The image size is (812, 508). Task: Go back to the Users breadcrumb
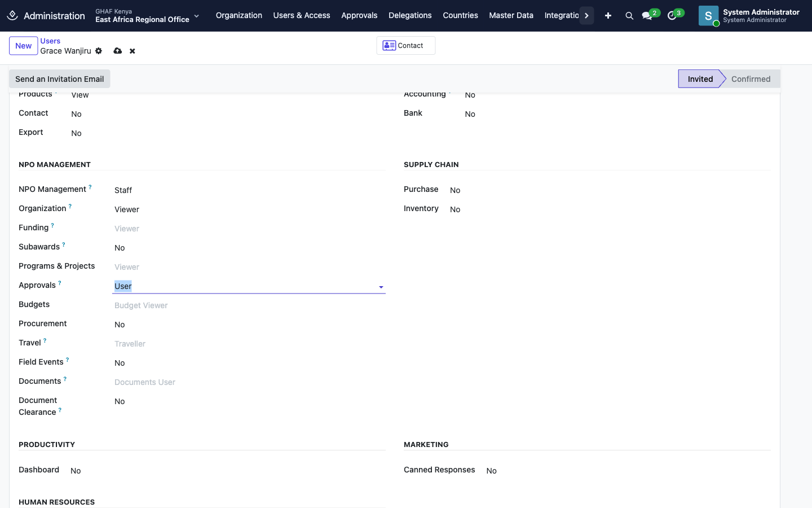coord(50,41)
